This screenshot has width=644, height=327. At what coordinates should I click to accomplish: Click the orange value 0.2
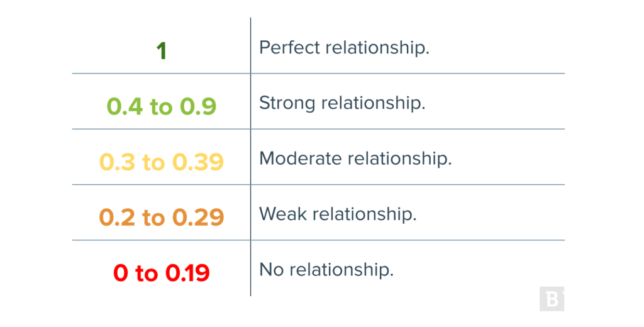tap(118, 218)
